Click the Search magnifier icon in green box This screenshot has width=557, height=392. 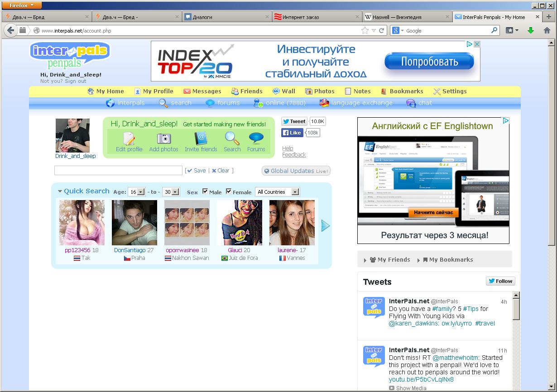232,139
